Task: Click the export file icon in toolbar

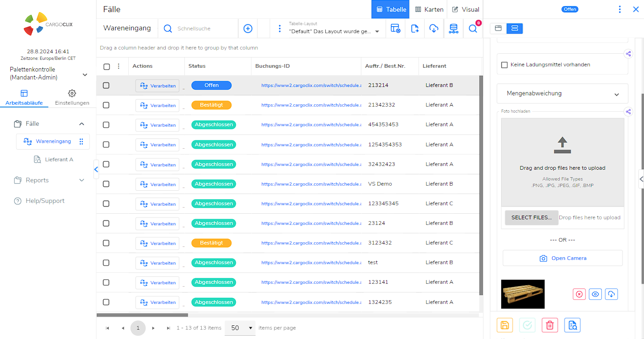Action: pos(415,29)
